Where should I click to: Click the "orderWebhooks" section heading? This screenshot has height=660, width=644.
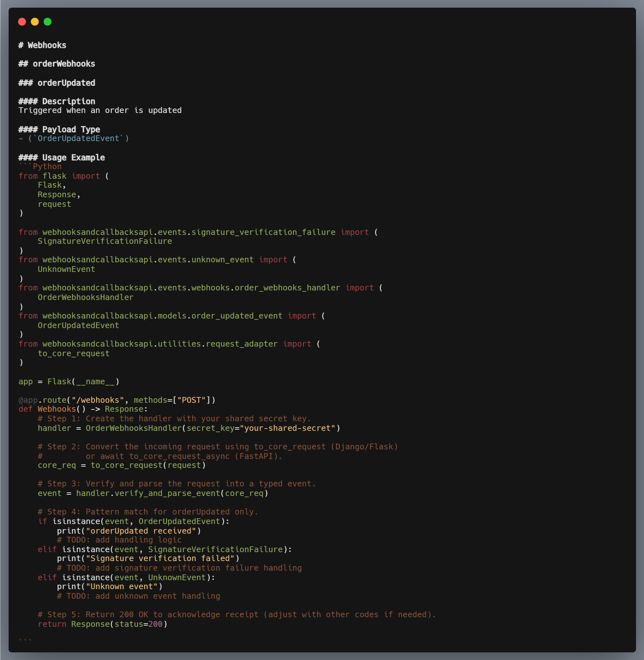(x=56, y=64)
